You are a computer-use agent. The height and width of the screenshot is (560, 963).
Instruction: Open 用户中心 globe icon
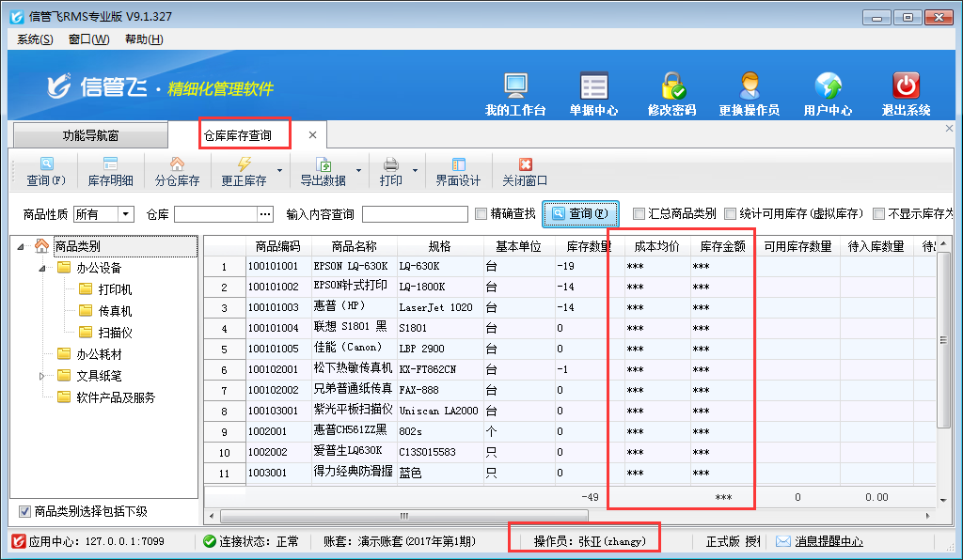point(828,86)
